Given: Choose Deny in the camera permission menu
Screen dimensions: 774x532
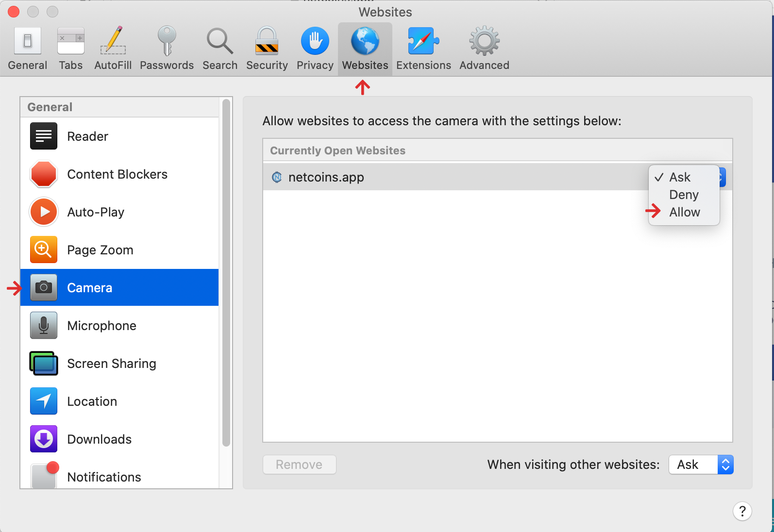Looking at the screenshot, I should (x=684, y=195).
